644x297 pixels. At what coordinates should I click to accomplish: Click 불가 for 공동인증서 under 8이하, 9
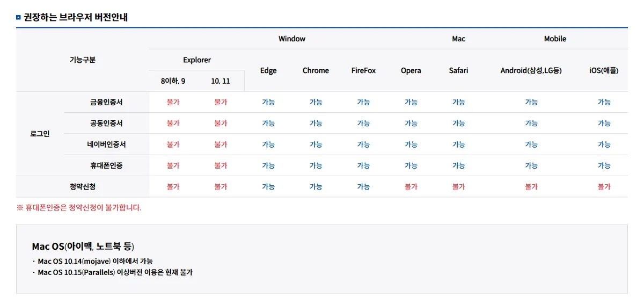click(173, 123)
